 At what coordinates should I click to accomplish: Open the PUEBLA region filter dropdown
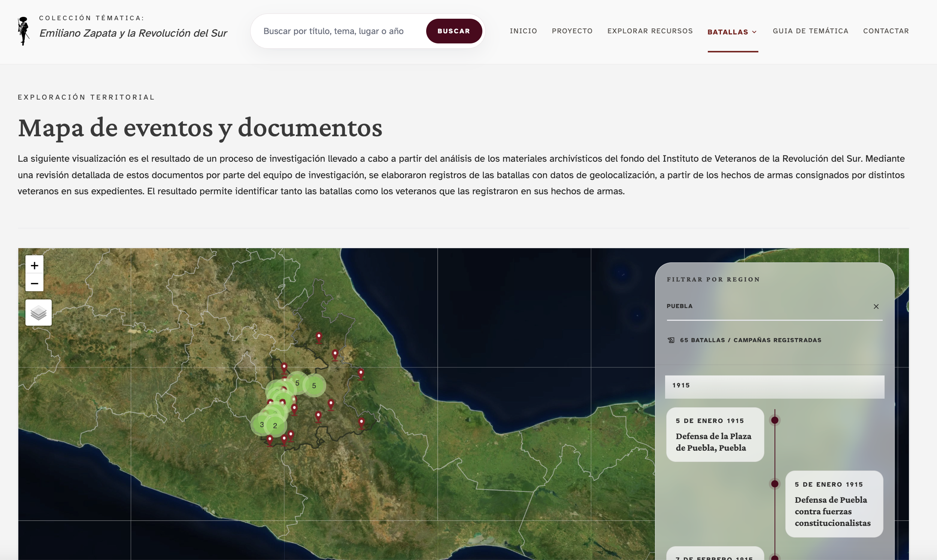[x=774, y=307]
